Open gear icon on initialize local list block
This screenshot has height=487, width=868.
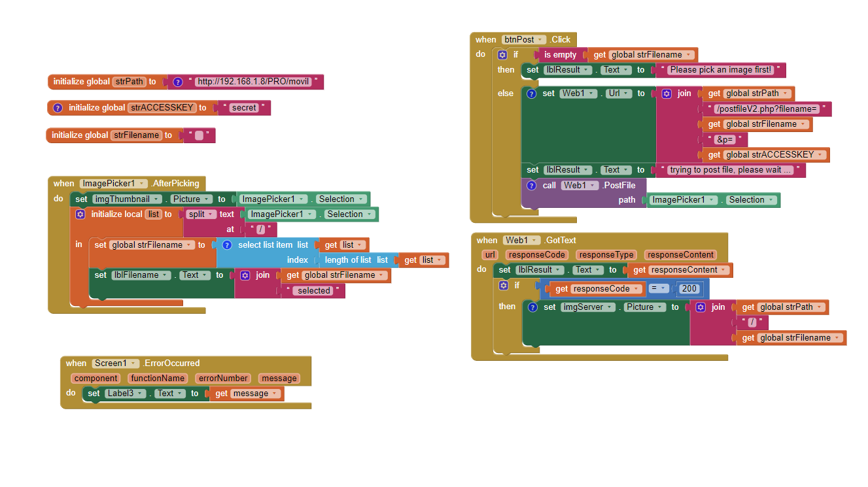click(x=80, y=214)
